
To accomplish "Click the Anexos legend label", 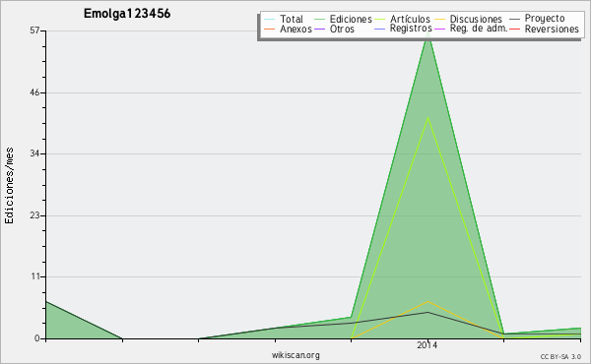I will [x=295, y=29].
